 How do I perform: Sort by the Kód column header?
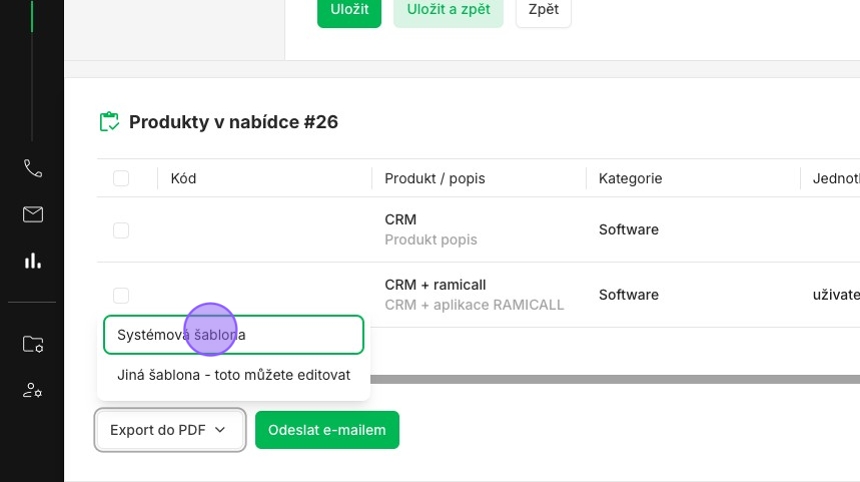click(183, 178)
